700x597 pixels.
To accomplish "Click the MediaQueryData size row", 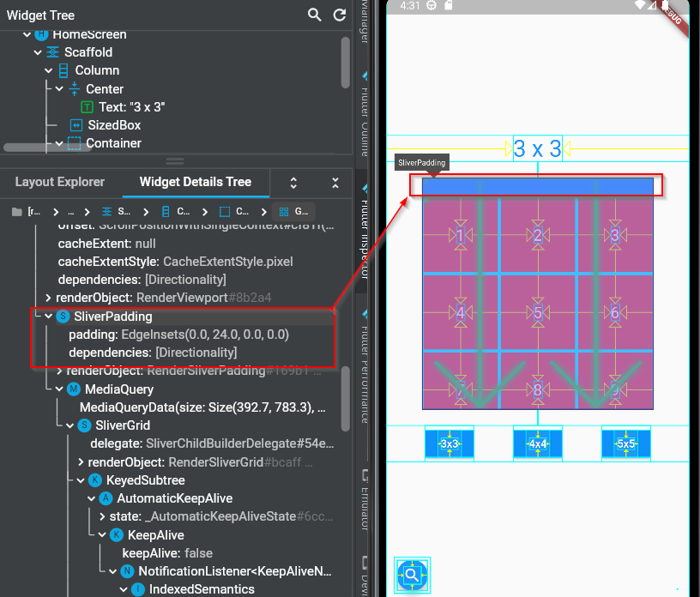I will tap(202, 407).
